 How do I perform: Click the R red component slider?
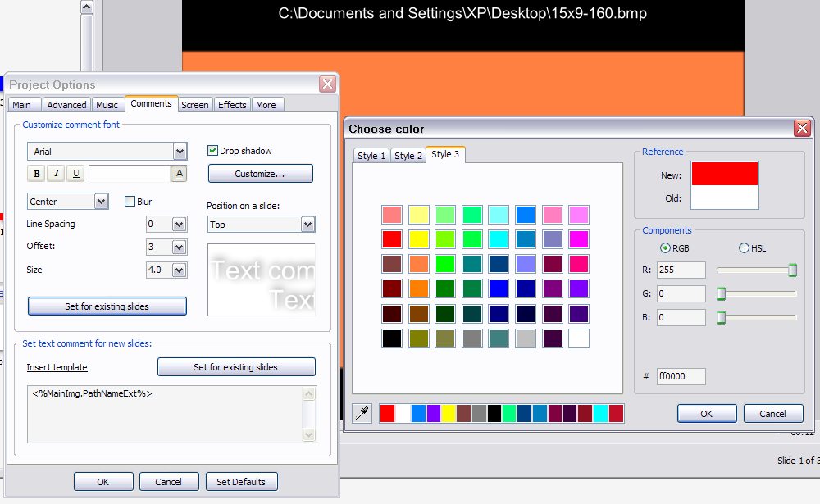[x=757, y=270]
